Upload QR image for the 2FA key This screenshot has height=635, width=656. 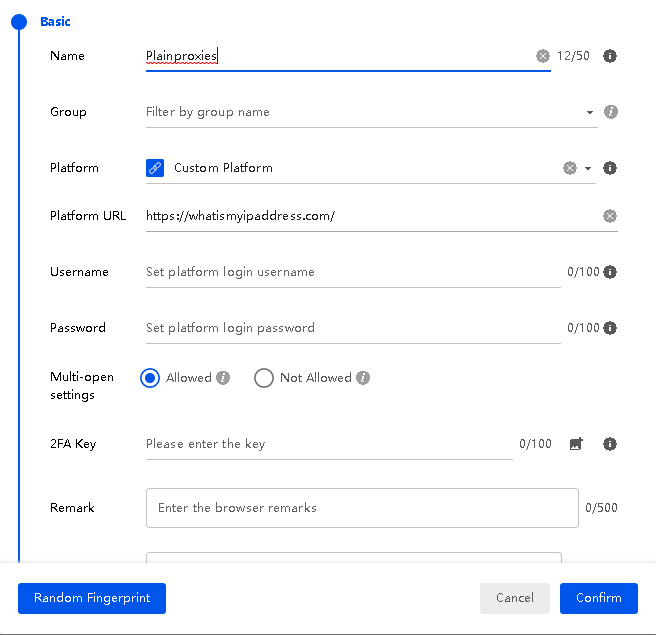(576, 444)
